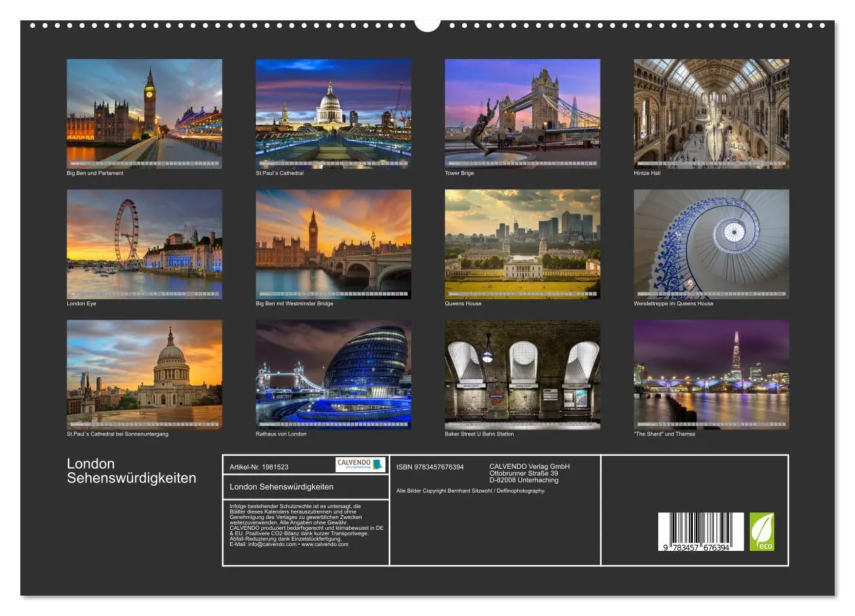Click the London Eye thumbnail
The width and height of the screenshot is (855, 616).
tap(144, 244)
